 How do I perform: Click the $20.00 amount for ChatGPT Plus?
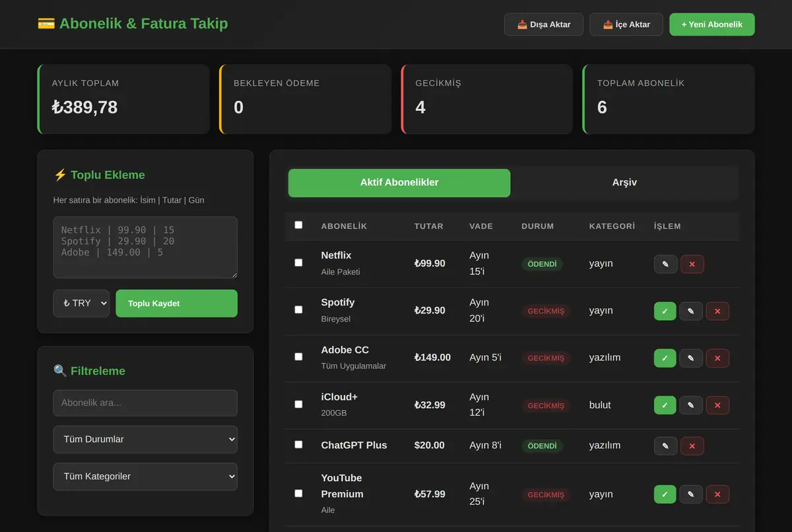coord(429,446)
